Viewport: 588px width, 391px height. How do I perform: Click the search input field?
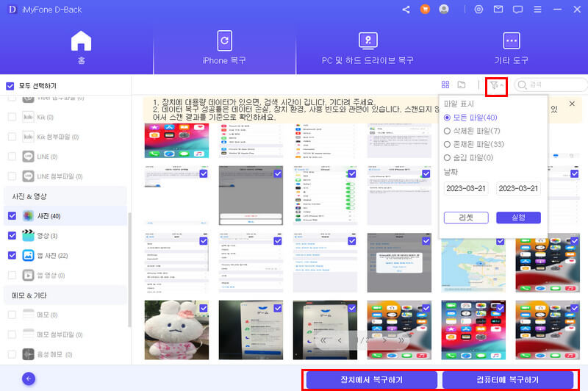pyautogui.click(x=551, y=85)
